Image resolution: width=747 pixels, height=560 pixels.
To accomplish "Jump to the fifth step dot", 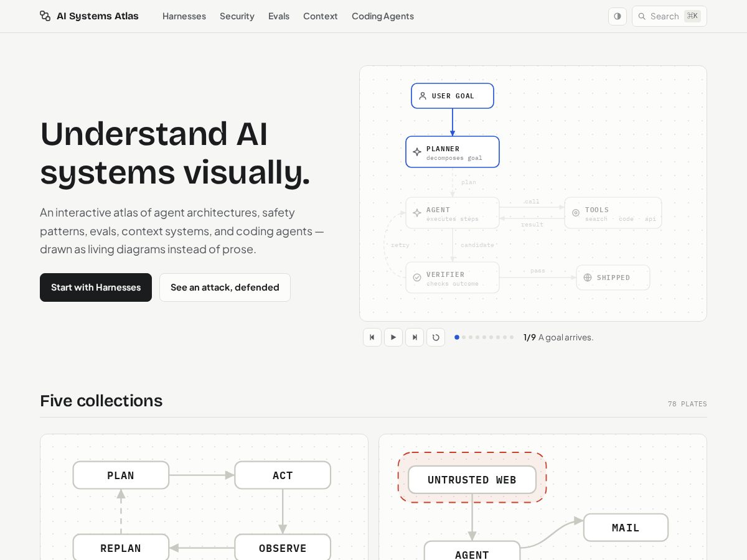I will (x=484, y=337).
